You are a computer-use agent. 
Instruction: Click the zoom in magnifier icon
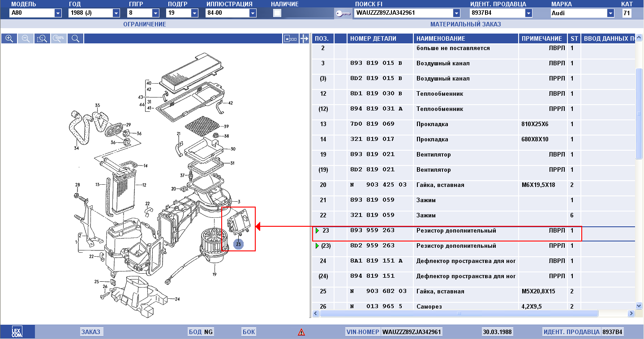[9, 39]
